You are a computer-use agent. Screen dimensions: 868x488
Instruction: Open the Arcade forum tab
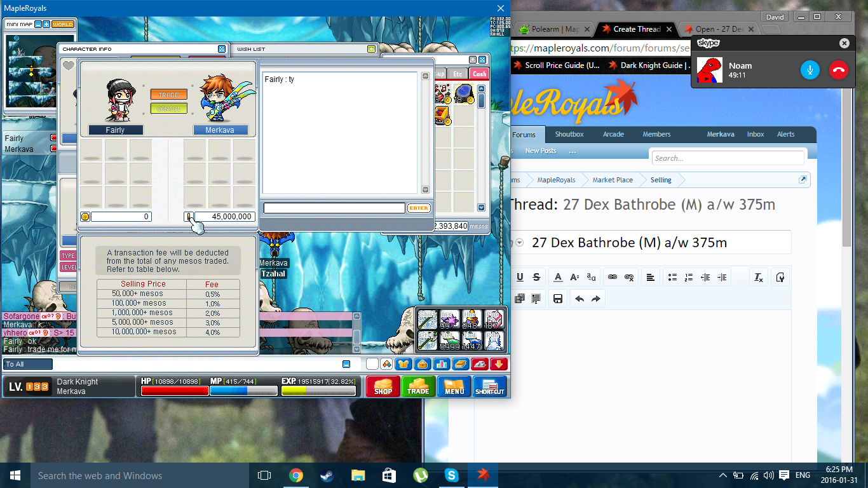[613, 135]
